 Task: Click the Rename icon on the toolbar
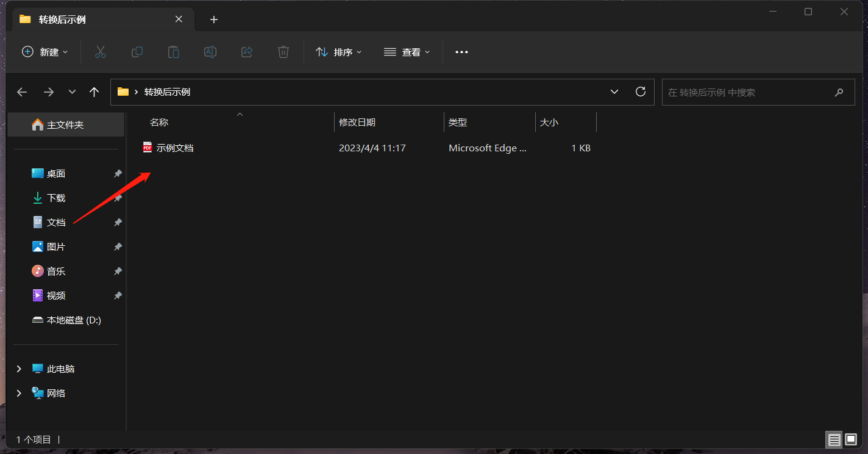(210, 52)
